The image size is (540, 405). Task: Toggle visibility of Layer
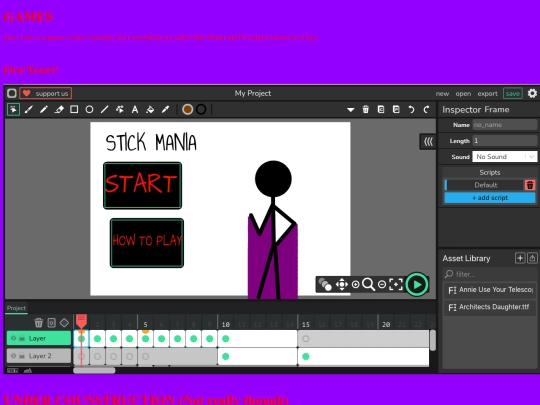point(13,338)
